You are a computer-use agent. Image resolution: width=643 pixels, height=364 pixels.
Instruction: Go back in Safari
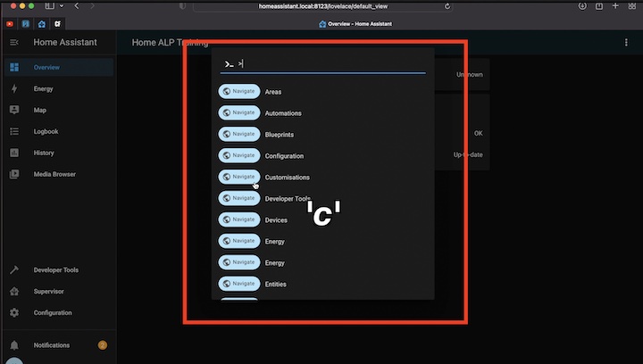[x=77, y=5]
